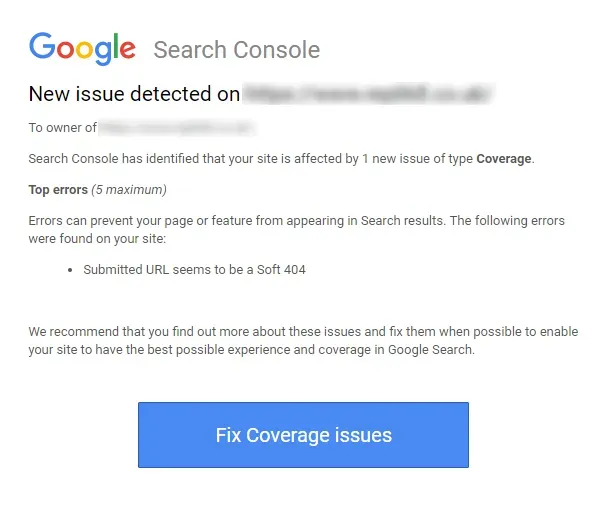Click the 'We recommend that you find out' paragraph
The height and width of the screenshot is (519, 611).
[x=303, y=341]
